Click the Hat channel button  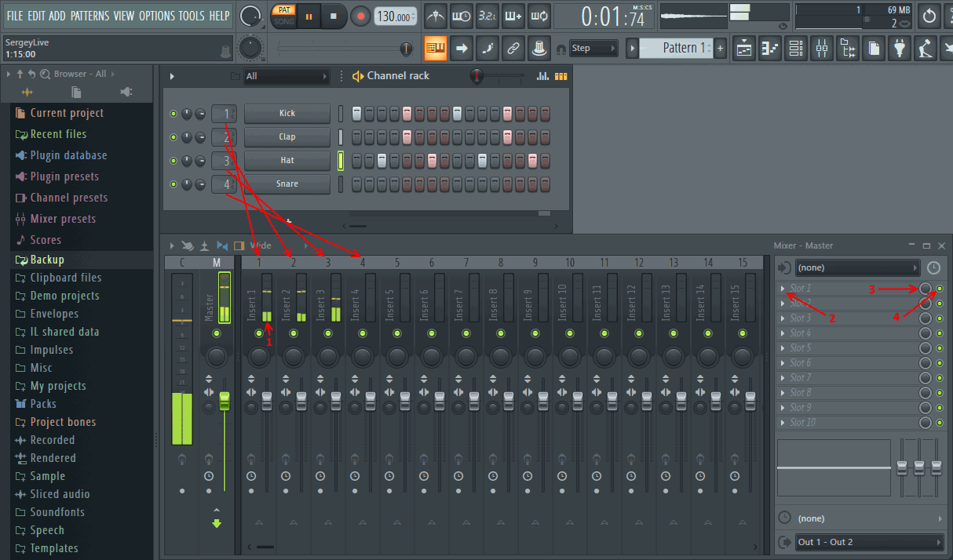tap(287, 161)
